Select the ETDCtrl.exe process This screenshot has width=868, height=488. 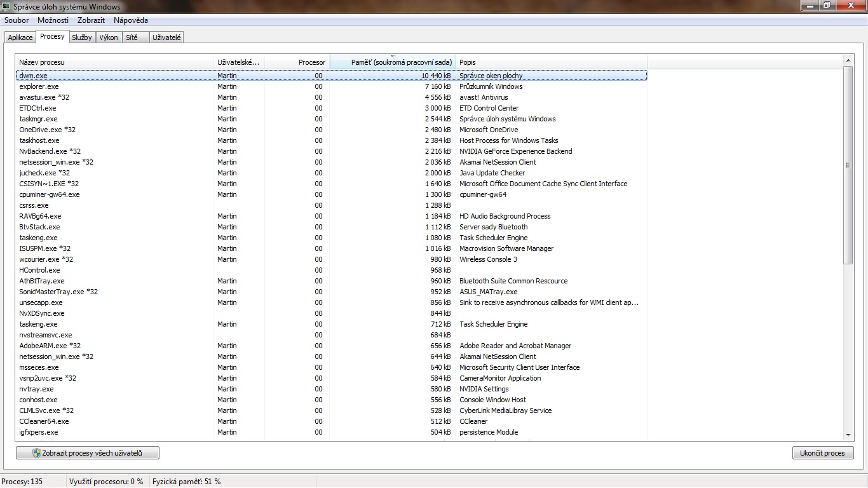click(x=331, y=108)
